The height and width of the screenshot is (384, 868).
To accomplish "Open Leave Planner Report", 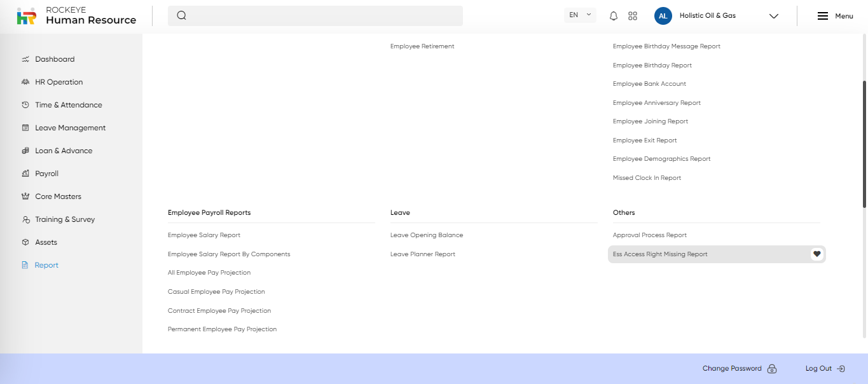I will point(423,254).
